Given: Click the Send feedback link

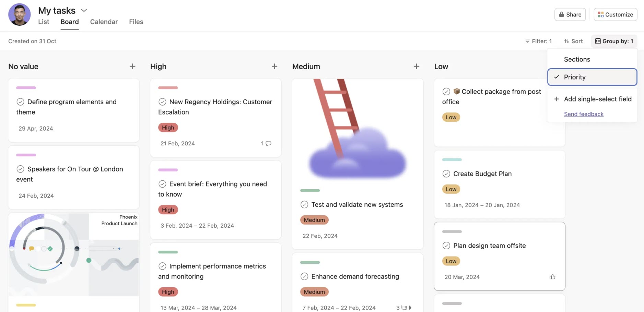Looking at the screenshot, I should pos(583,114).
